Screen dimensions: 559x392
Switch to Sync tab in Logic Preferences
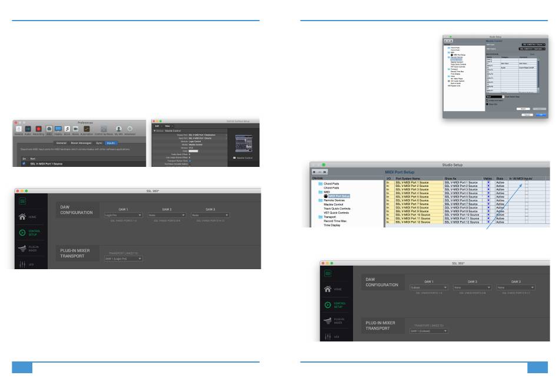click(x=99, y=143)
